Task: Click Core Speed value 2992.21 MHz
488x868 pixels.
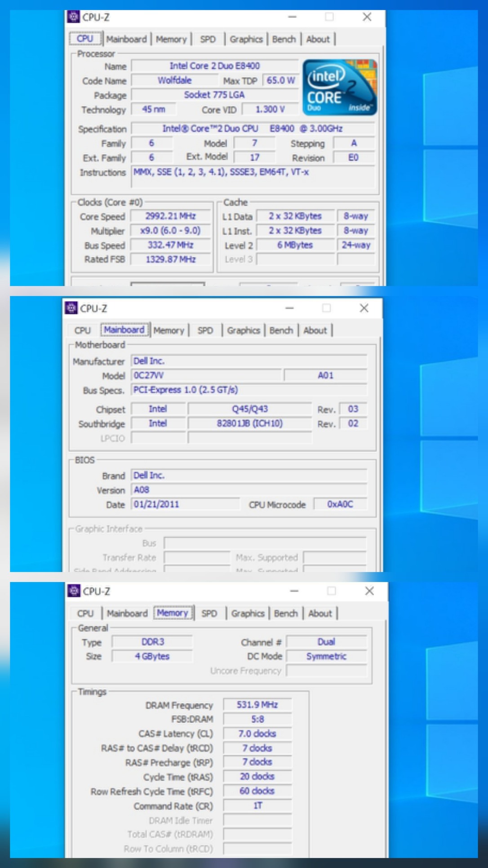Action: [x=171, y=216]
